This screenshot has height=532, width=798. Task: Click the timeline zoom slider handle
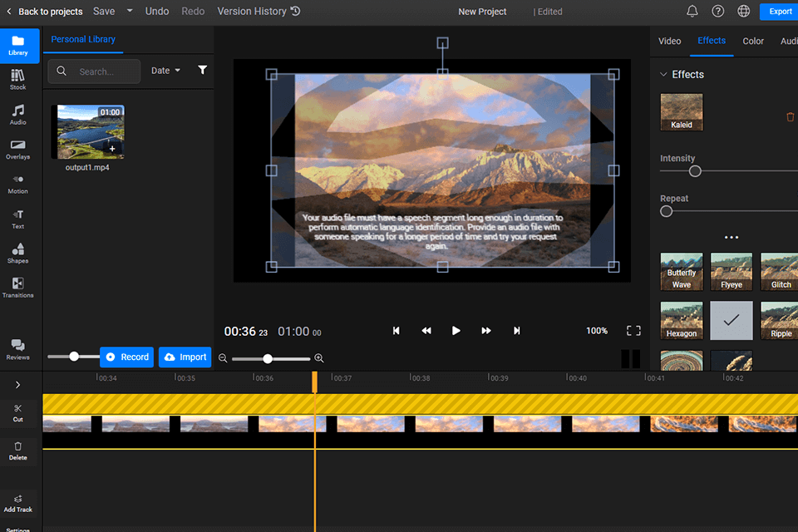268,359
